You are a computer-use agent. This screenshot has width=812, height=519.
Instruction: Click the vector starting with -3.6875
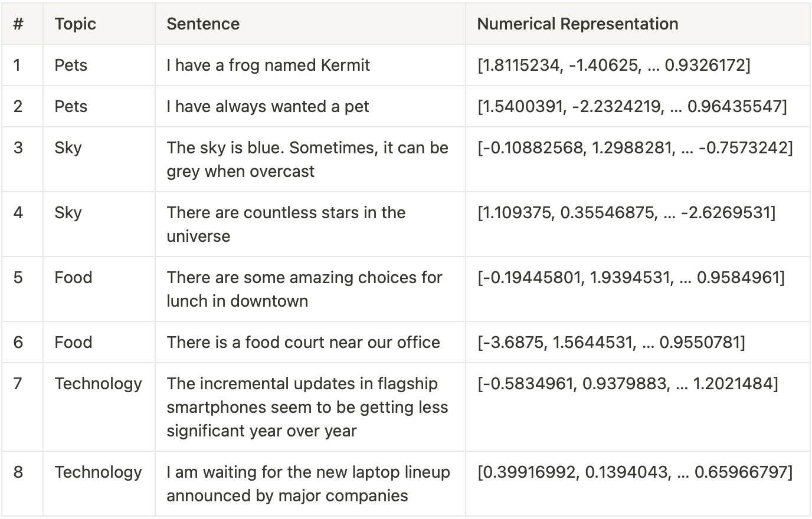[611, 342]
